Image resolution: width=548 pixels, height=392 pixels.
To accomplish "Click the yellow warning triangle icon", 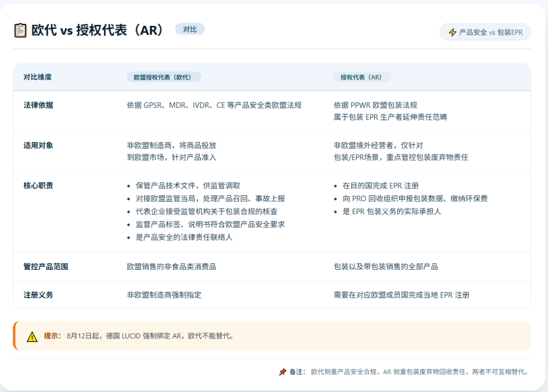I will click(x=32, y=336).
